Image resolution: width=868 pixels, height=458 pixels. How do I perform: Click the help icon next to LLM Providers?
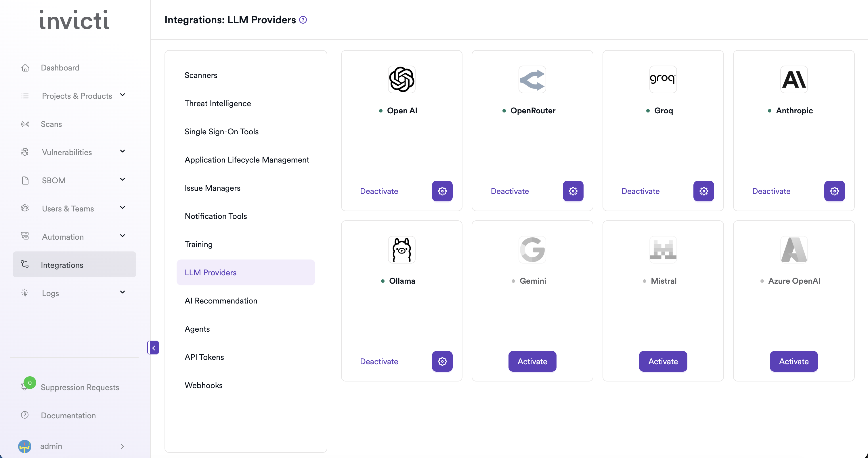(303, 20)
